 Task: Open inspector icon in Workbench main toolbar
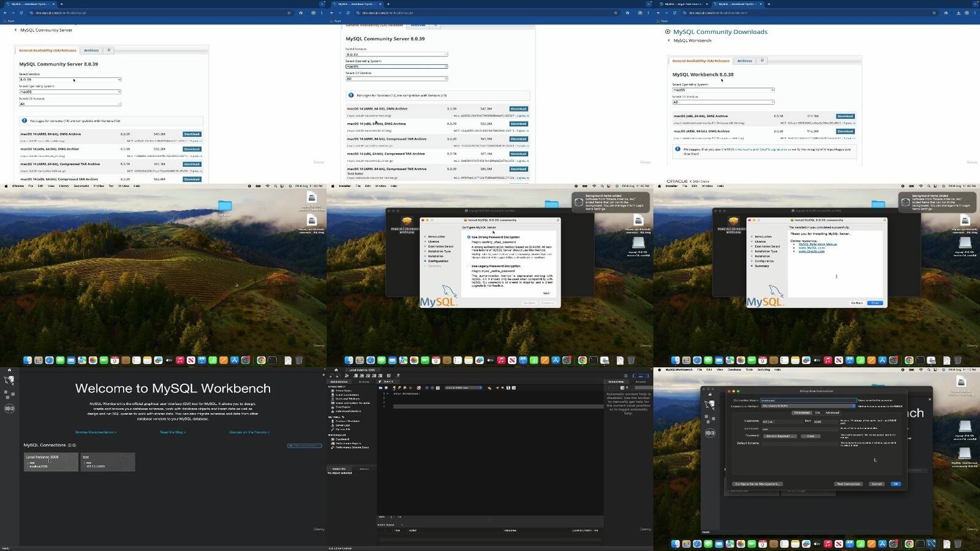347,376
